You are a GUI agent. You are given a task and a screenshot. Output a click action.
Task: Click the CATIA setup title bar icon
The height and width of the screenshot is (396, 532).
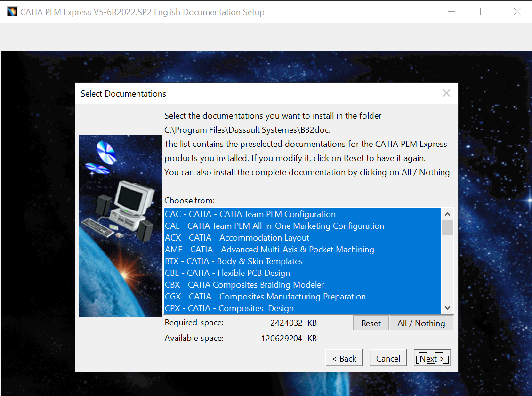[12, 12]
